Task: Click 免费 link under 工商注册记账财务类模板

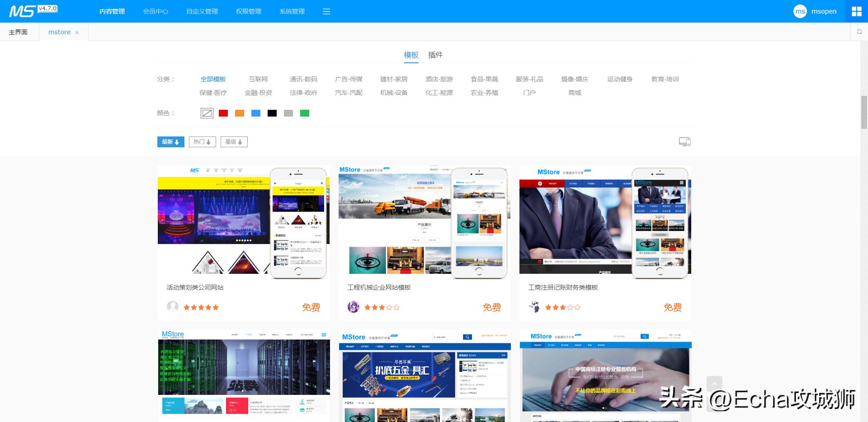Action: pyautogui.click(x=672, y=307)
